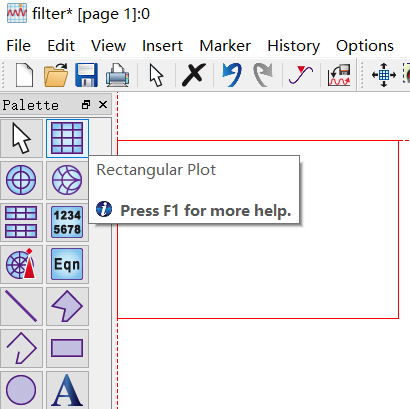Select the toolbar pointer arrow
This screenshot has height=409, width=410.
pos(156,75)
